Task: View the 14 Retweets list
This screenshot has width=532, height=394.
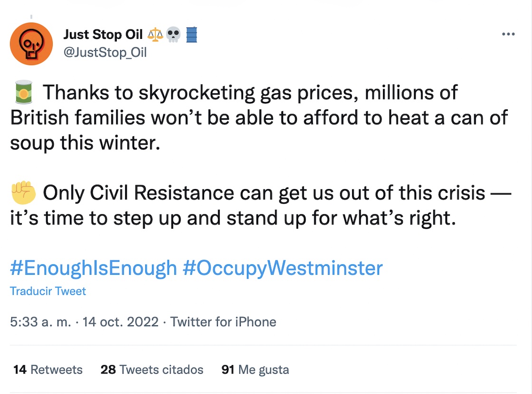Action: [x=48, y=369]
